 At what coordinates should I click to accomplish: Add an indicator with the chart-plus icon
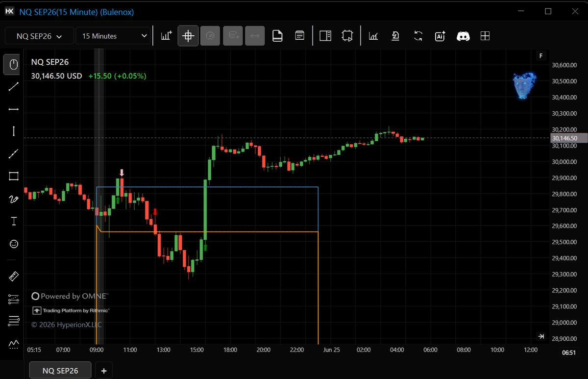click(x=166, y=36)
